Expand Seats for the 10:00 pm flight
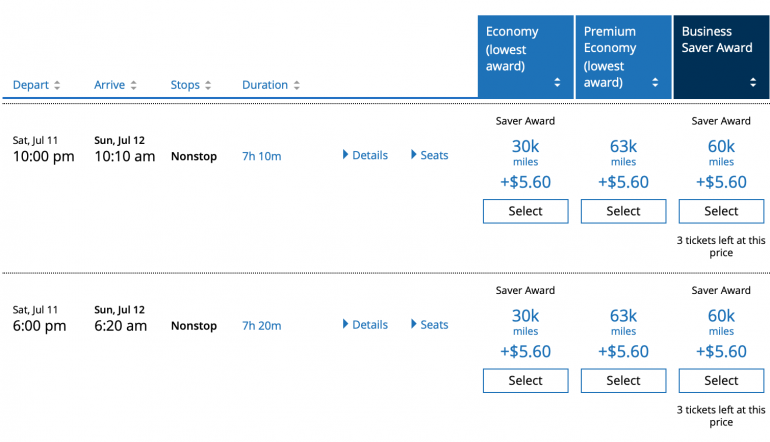Viewport: 770px width, 442px height. (x=430, y=155)
